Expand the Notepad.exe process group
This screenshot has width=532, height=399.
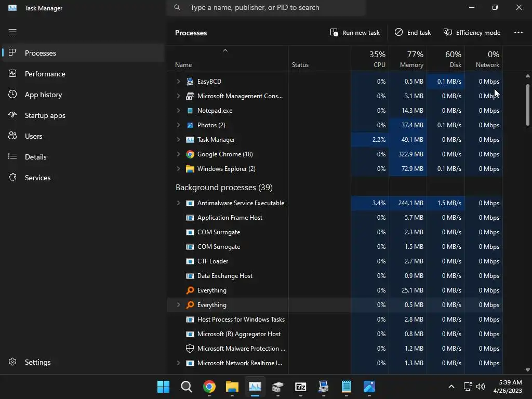click(x=179, y=111)
